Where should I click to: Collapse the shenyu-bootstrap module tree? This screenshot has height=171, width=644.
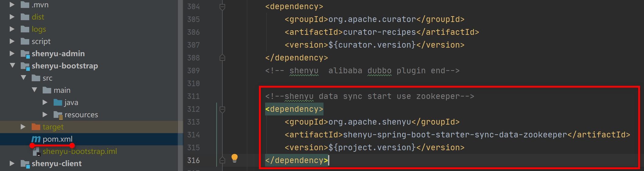click(x=12, y=66)
